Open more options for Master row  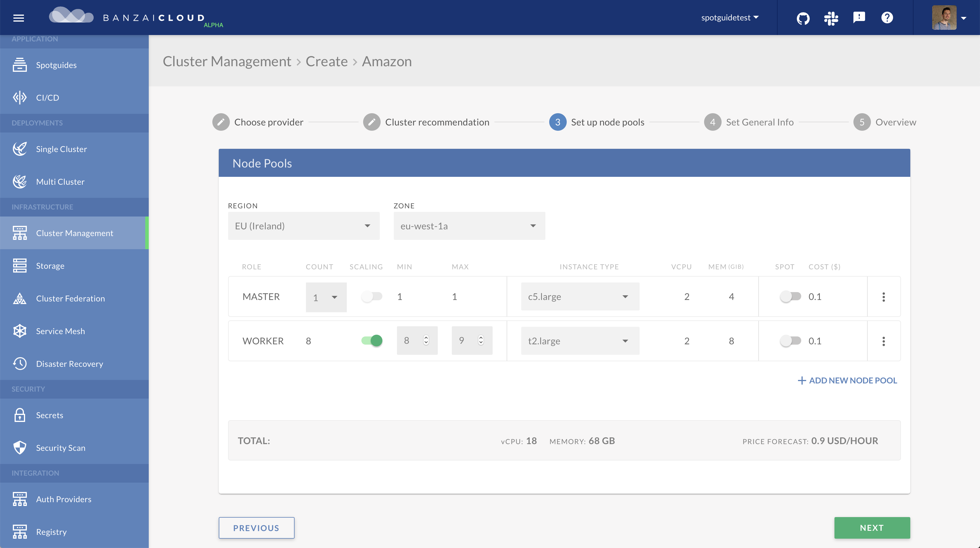(x=883, y=297)
